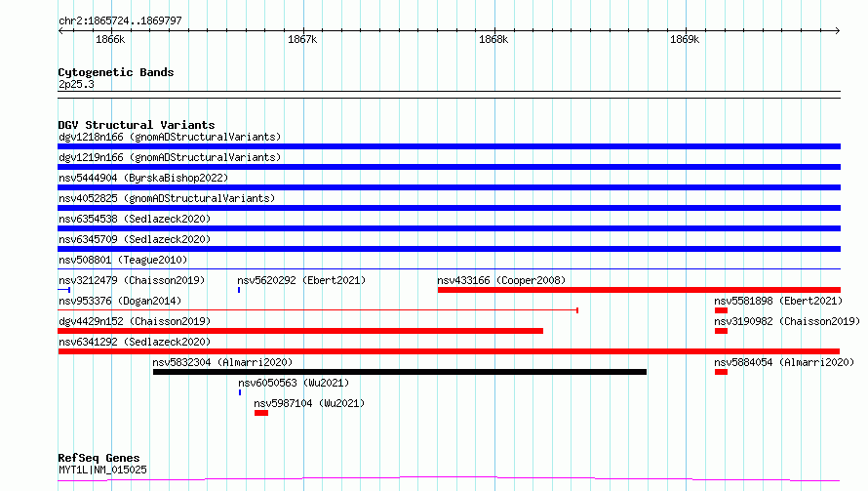Viewport: 868px width, 491px height.
Task: Click the 1867k ruler tick label
Action: tap(302, 39)
